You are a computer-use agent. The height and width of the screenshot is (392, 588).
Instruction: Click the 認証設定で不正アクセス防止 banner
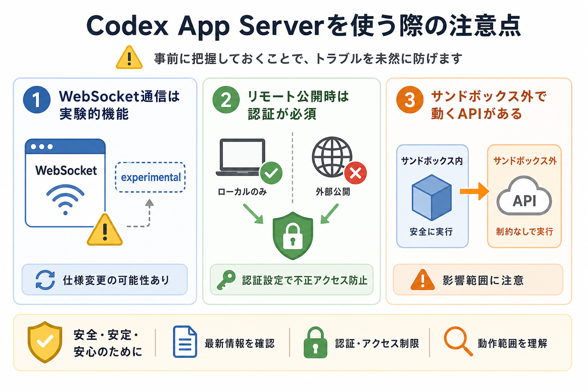[x=292, y=279]
